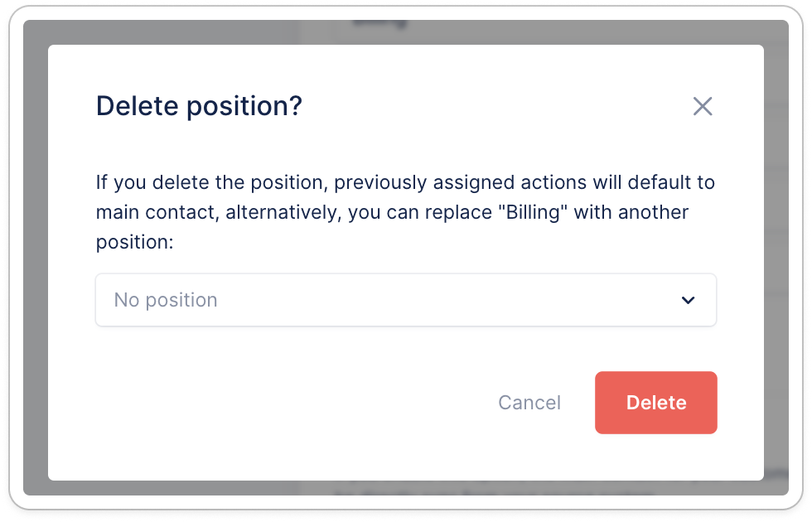The width and height of the screenshot is (812, 522).
Task: Cancel the position deletion
Action: [x=529, y=403]
